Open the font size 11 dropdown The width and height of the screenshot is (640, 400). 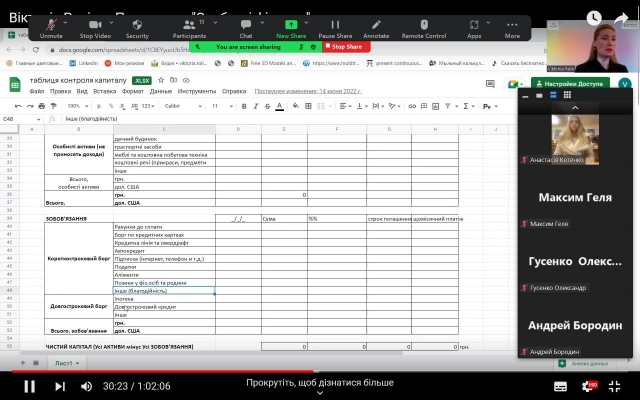(x=222, y=106)
